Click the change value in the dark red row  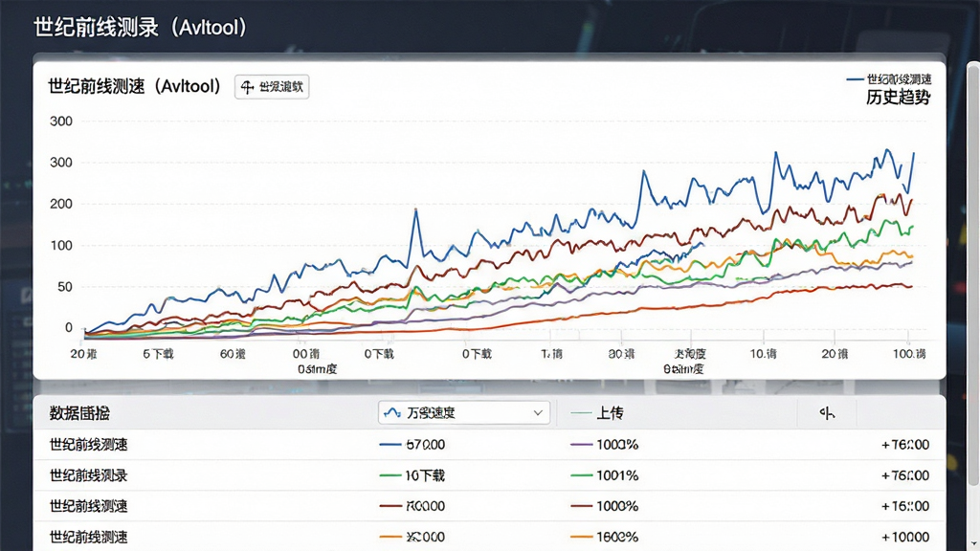[905, 506]
